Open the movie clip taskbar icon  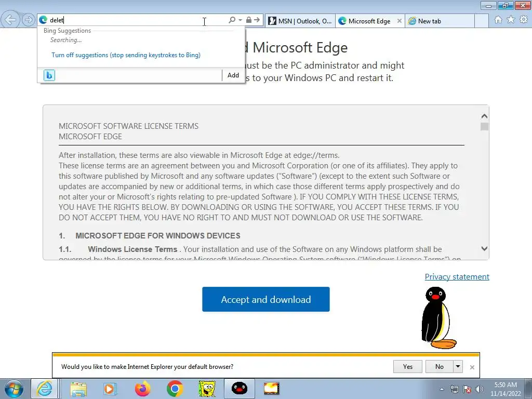pos(271,389)
